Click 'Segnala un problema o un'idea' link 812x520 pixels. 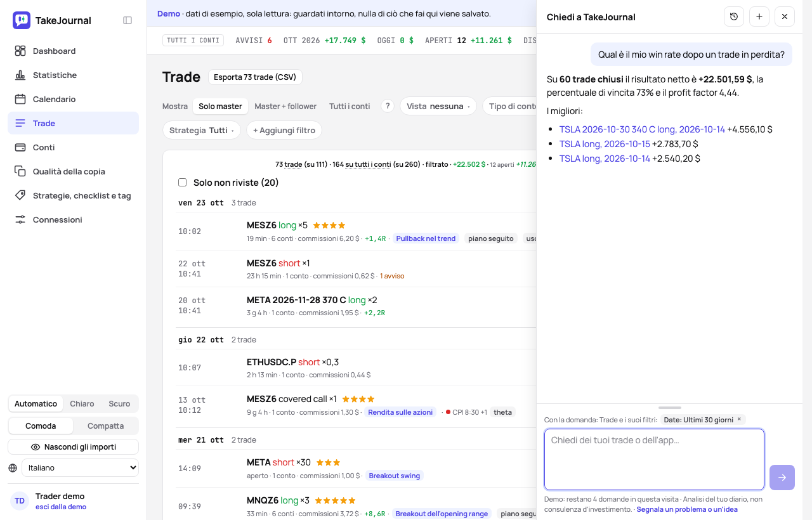point(687,509)
